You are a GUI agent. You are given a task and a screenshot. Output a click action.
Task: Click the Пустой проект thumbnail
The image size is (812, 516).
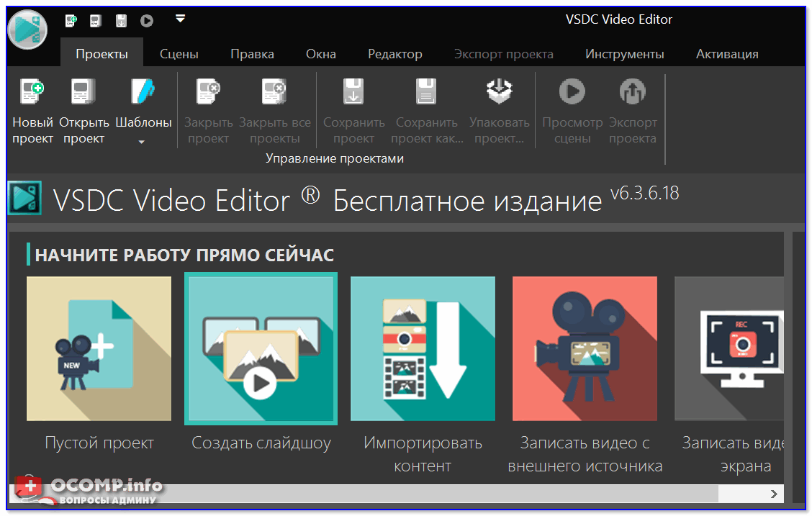pyautogui.click(x=99, y=348)
